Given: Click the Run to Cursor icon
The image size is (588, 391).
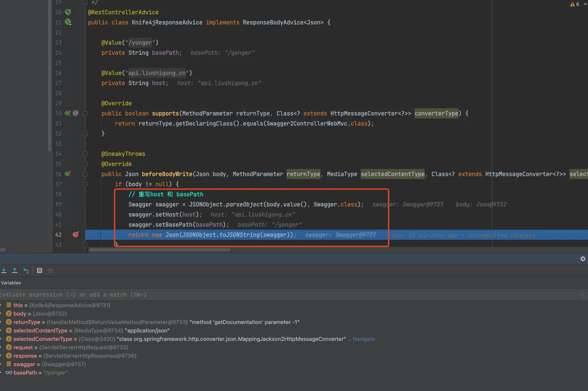Looking at the screenshot, I should [x=26, y=270].
